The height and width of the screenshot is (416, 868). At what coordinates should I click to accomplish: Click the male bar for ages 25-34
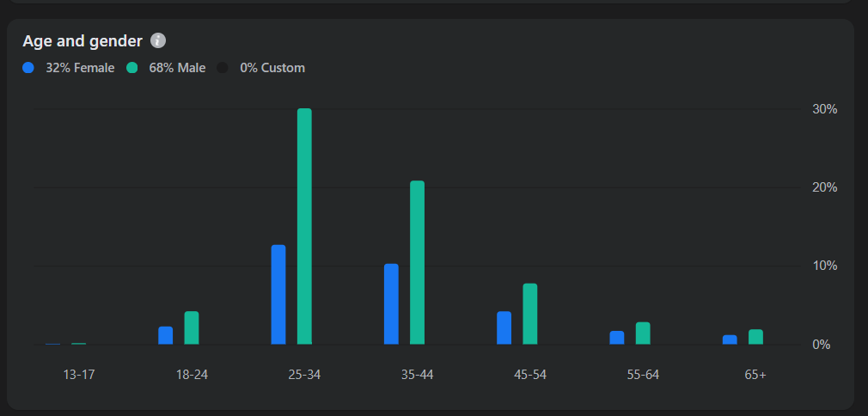click(304, 227)
